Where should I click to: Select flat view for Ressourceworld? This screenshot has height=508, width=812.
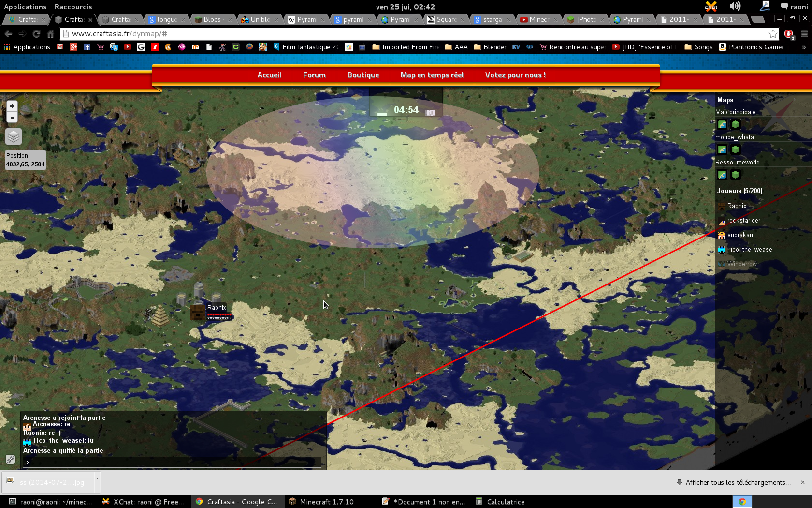coord(722,175)
